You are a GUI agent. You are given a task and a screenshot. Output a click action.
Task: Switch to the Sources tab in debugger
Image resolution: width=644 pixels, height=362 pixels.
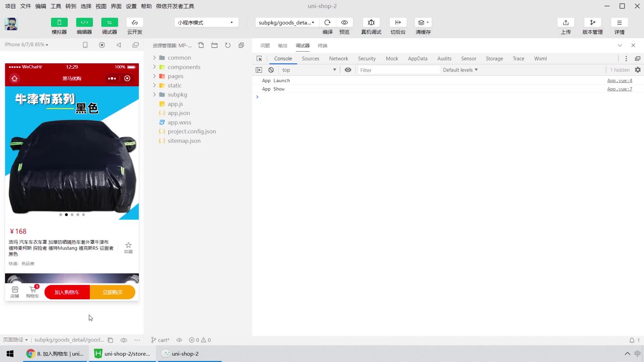pos(310,58)
